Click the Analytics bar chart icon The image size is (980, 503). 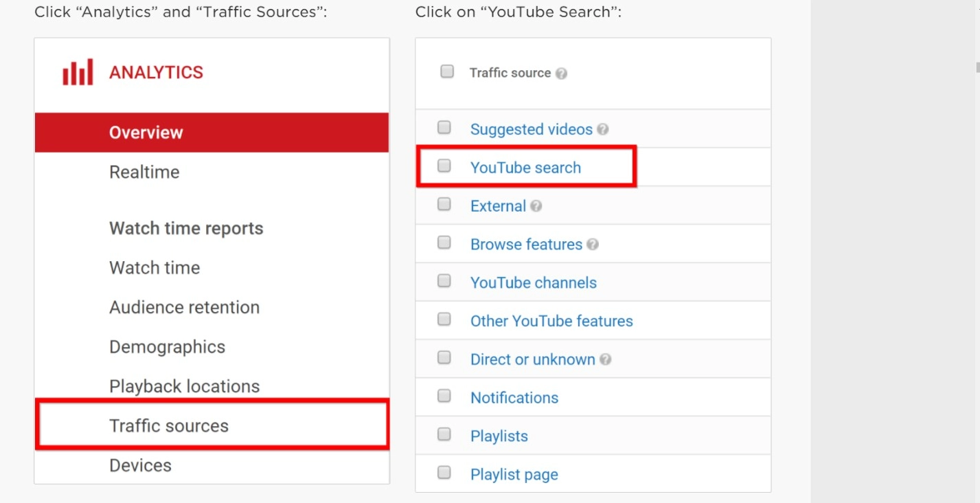click(77, 71)
